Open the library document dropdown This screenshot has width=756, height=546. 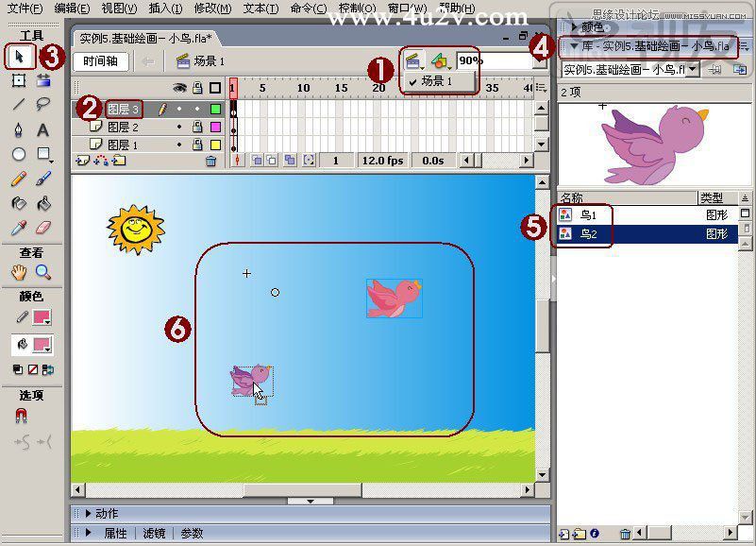[x=694, y=70]
